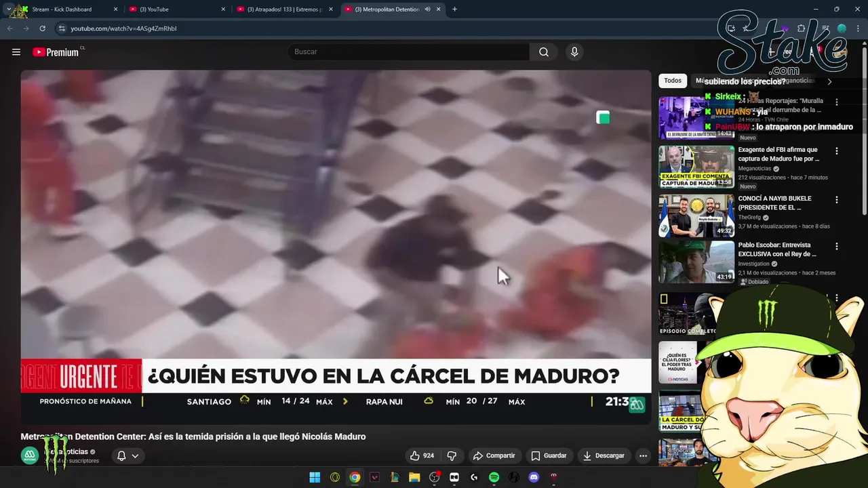Save the video with Guardar
The image size is (868, 488).
coord(549,455)
